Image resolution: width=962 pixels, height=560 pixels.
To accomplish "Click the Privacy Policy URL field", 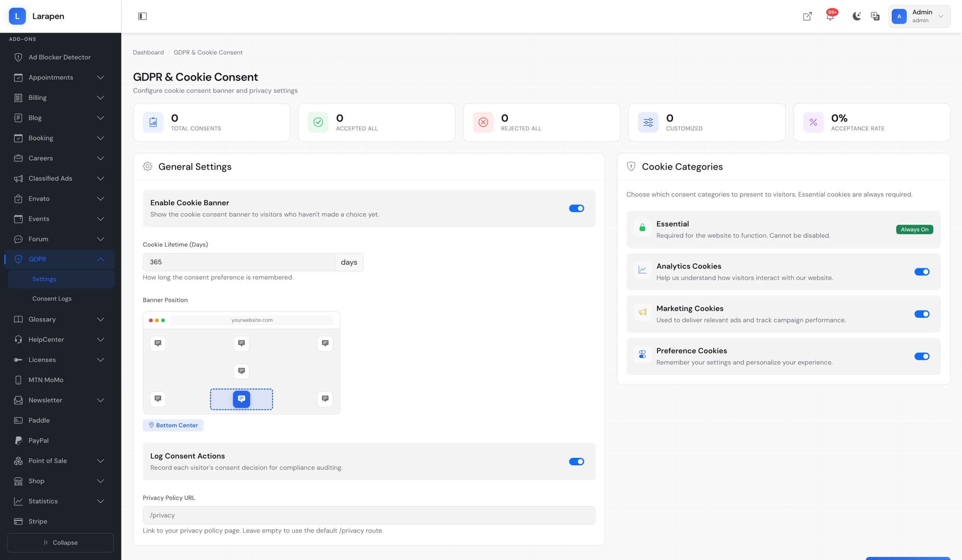I will (368, 515).
